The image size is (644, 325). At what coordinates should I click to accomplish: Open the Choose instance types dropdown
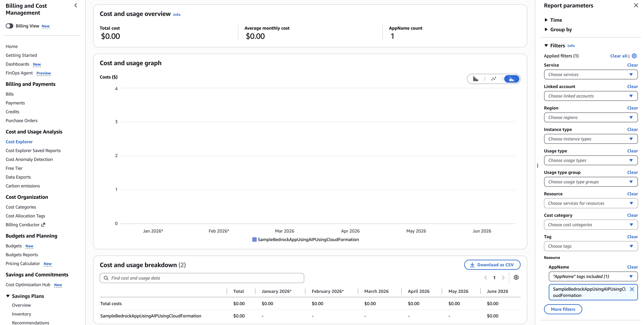click(591, 139)
